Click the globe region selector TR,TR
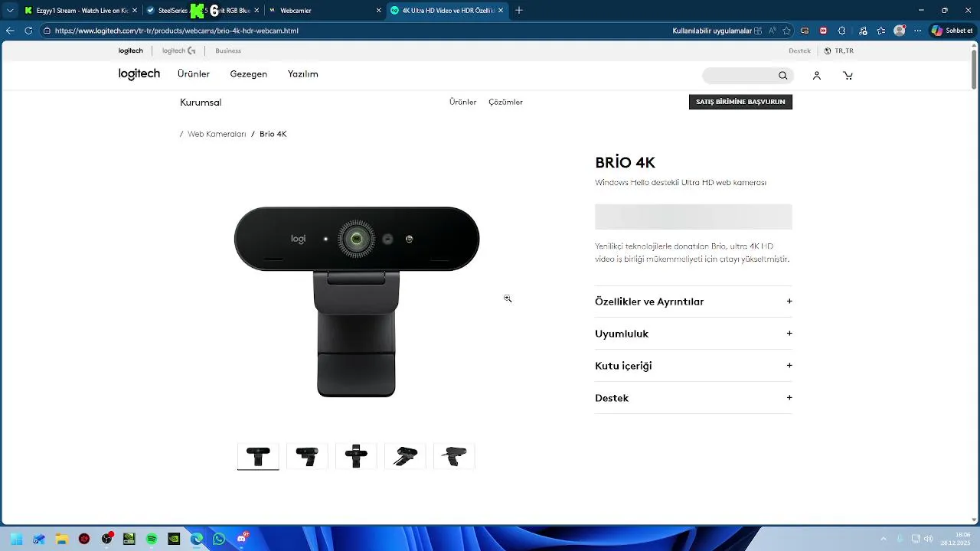This screenshot has height=551, width=980. pyautogui.click(x=838, y=51)
